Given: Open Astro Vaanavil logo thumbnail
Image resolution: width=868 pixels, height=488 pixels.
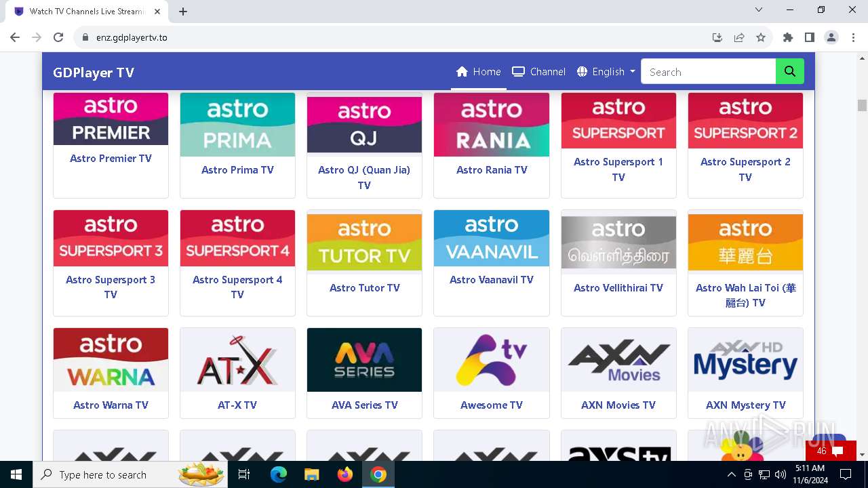Looking at the screenshot, I should [x=492, y=238].
